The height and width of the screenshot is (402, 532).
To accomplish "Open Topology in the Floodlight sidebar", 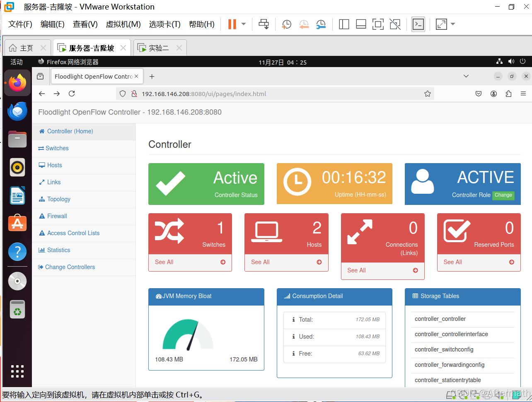I will point(84,199).
